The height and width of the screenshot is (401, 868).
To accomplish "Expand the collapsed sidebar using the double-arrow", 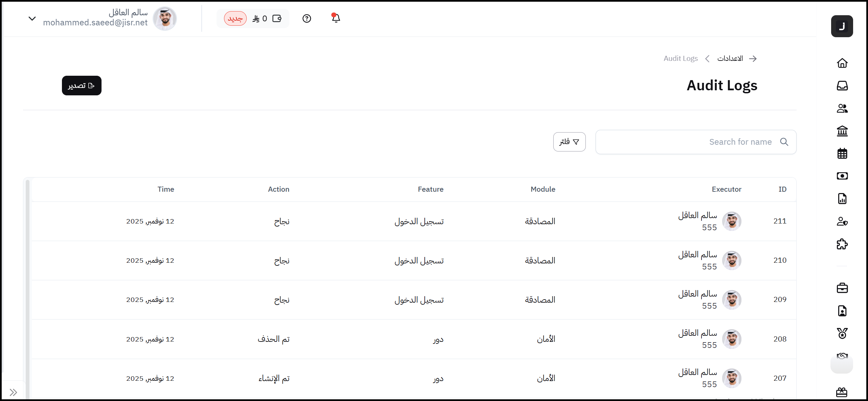I will coord(13,392).
